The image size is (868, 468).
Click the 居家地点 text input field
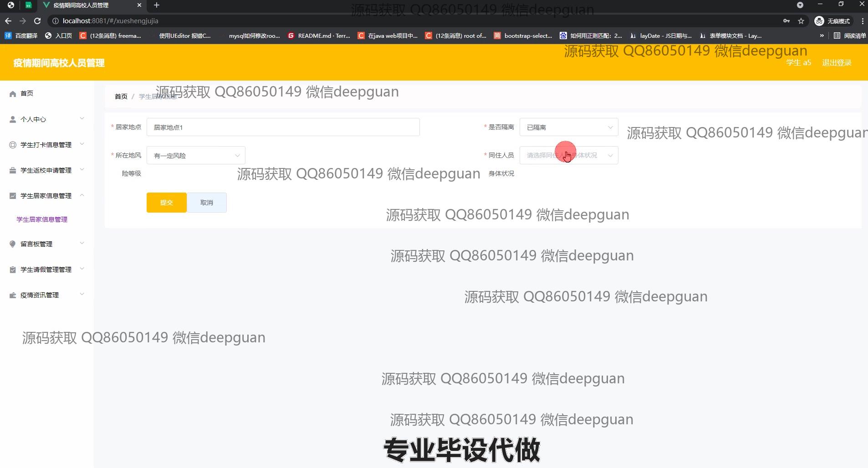coord(283,127)
